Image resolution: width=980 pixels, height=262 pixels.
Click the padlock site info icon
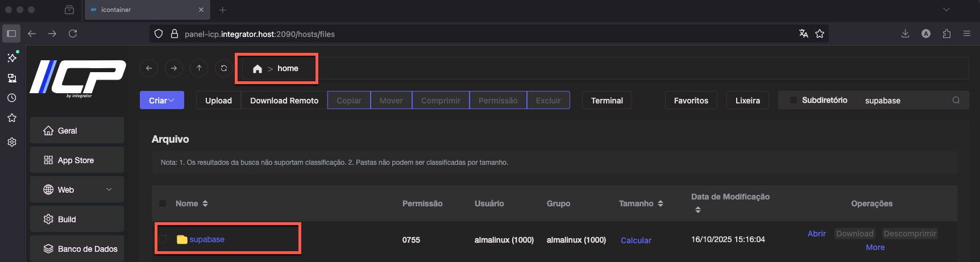175,34
